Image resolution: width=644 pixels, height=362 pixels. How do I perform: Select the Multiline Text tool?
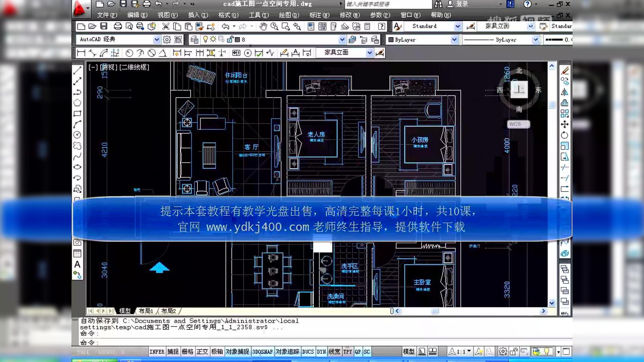click(x=77, y=264)
